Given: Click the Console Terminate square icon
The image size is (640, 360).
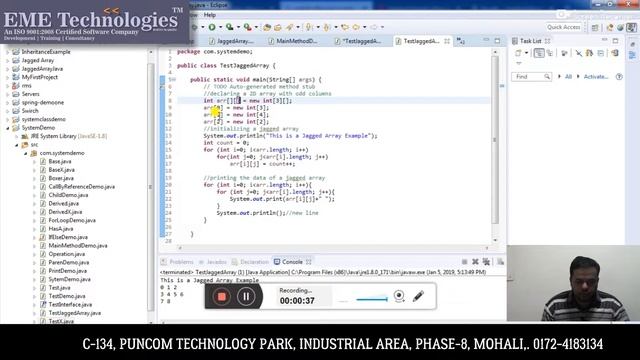Looking at the screenshot, I should [x=464, y=262].
